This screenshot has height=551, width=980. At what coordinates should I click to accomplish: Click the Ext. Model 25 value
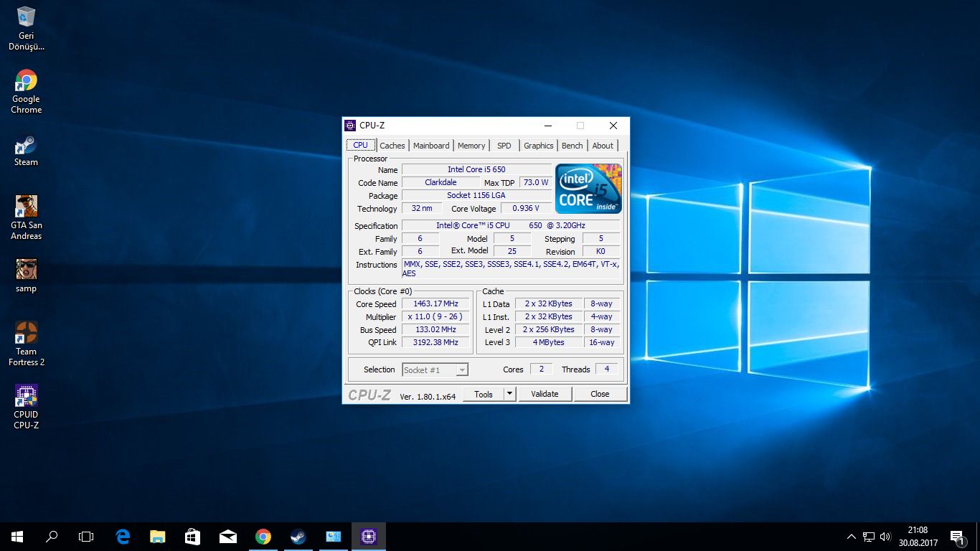point(512,251)
